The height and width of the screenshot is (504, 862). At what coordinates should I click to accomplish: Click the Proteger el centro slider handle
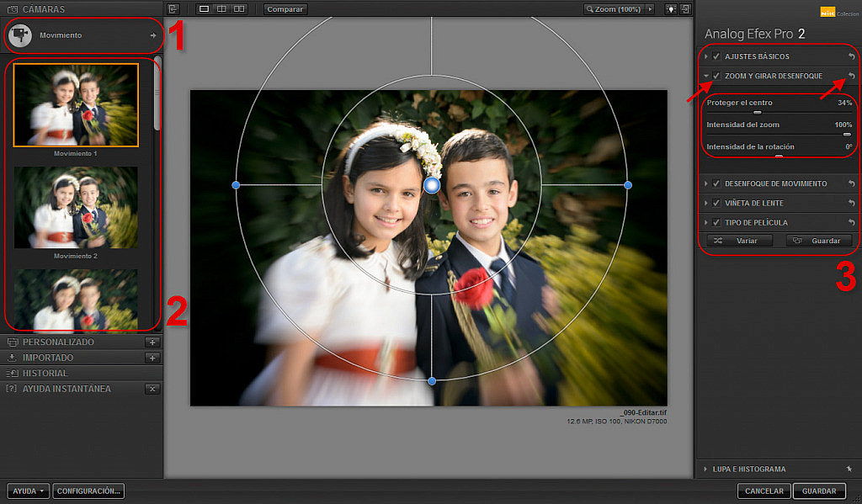pyautogui.click(x=757, y=111)
